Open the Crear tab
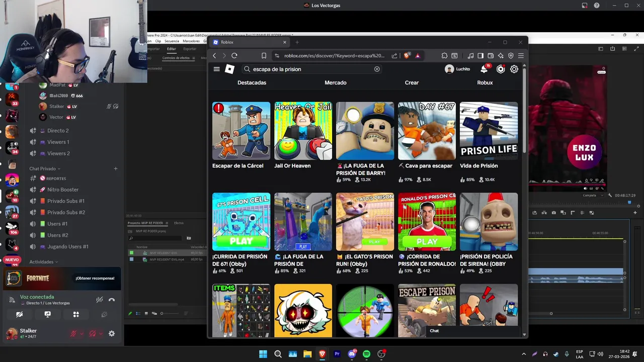The image size is (644, 362). 412,82
